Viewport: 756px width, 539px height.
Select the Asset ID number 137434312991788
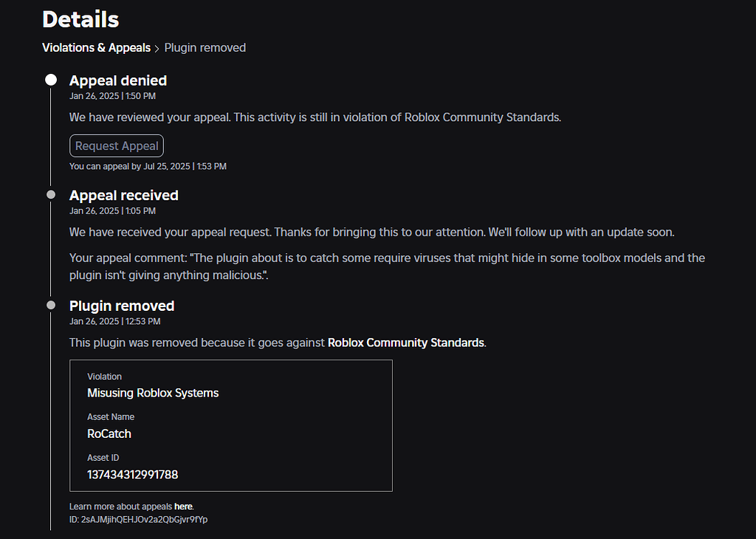132,475
